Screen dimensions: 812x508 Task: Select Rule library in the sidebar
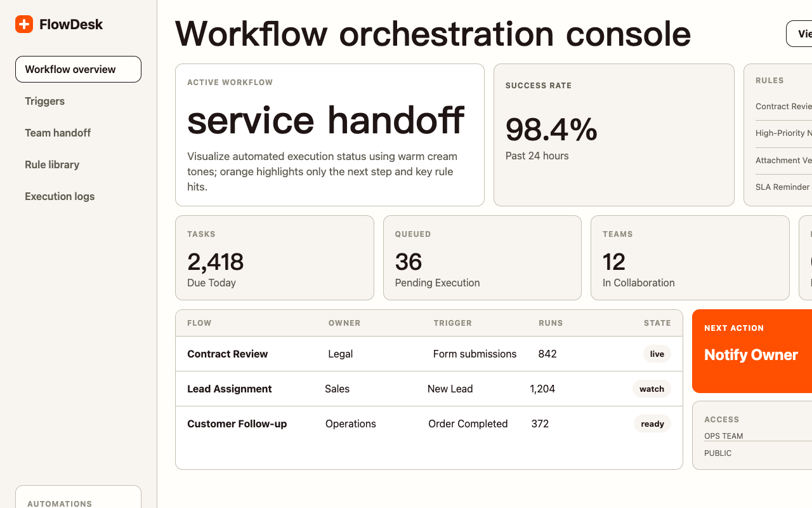point(78,164)
